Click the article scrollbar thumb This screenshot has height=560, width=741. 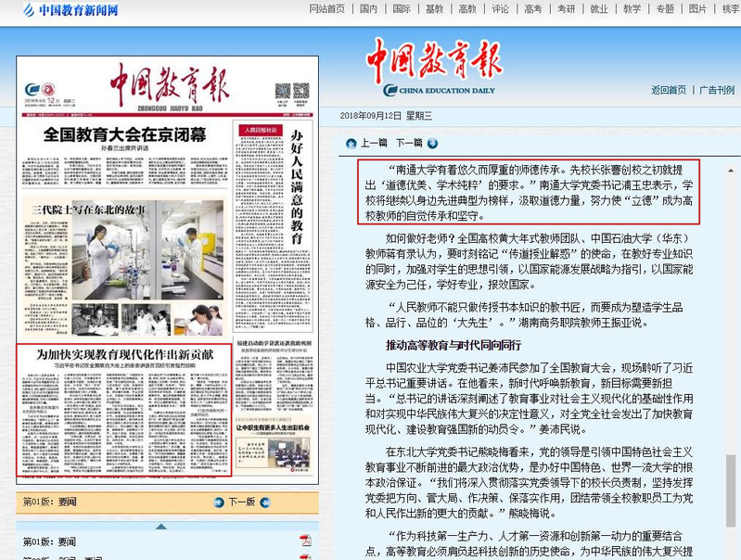731,491
